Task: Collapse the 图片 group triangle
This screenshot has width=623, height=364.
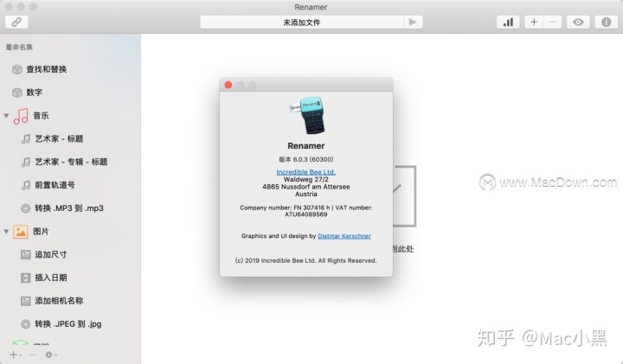Action: click(x=6, y=232)
